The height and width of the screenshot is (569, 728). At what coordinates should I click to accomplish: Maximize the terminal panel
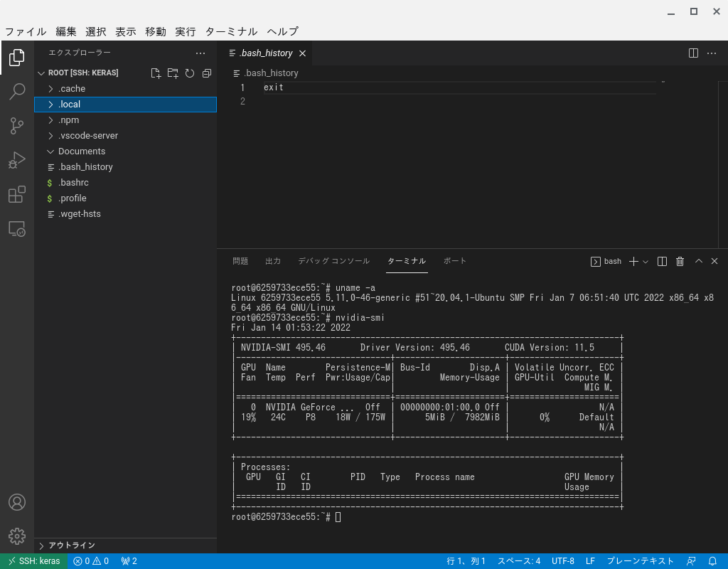click(x=698, y=261)
